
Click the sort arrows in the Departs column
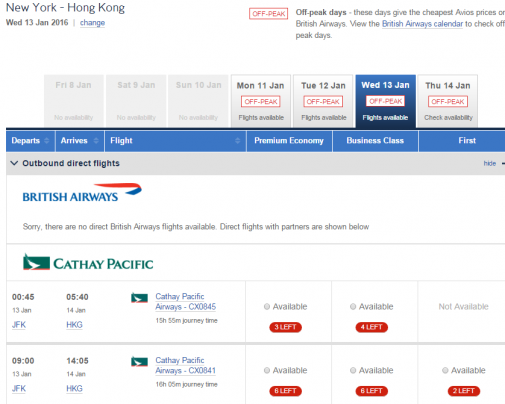click(47, 141)
